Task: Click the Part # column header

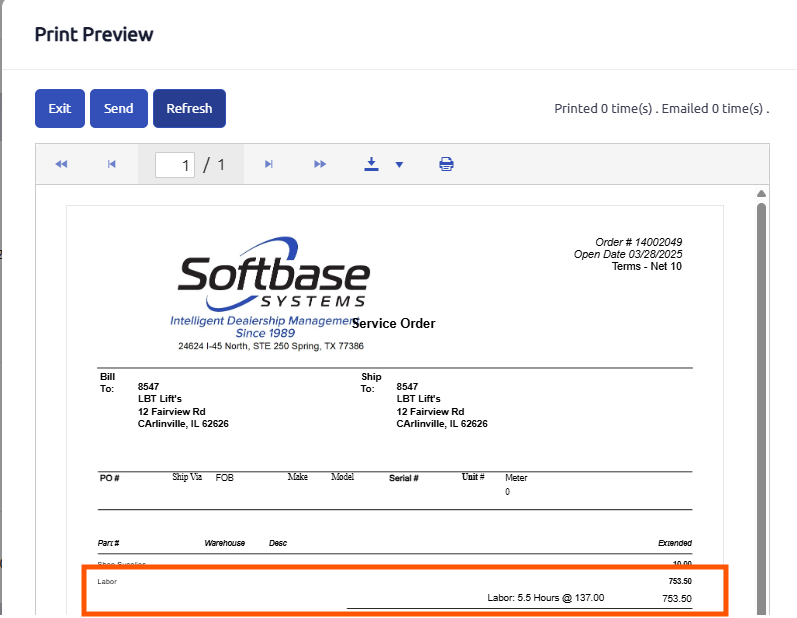Action: [108, 543]
